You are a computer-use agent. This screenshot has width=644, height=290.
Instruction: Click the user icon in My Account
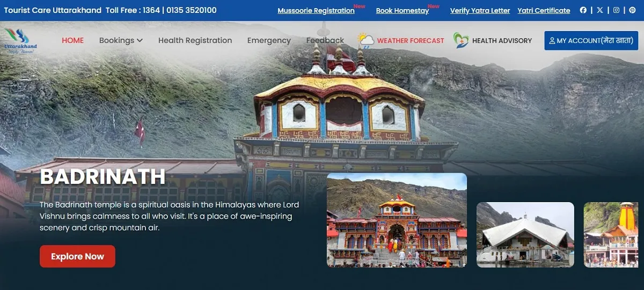552,41
